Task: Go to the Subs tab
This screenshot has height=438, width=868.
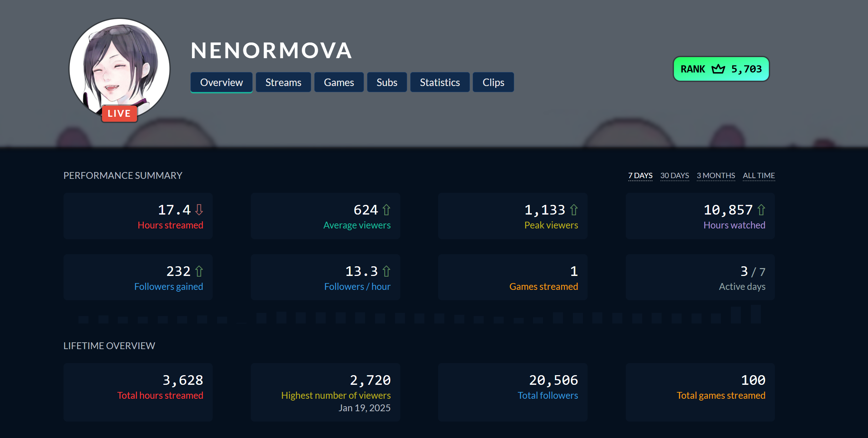Action: (387, 82)
